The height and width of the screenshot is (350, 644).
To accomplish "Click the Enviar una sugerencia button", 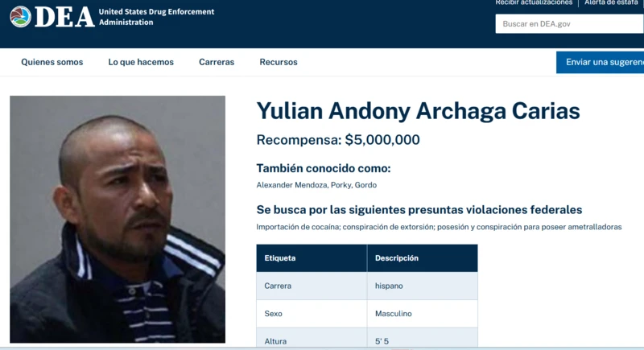I will (600, 63).
